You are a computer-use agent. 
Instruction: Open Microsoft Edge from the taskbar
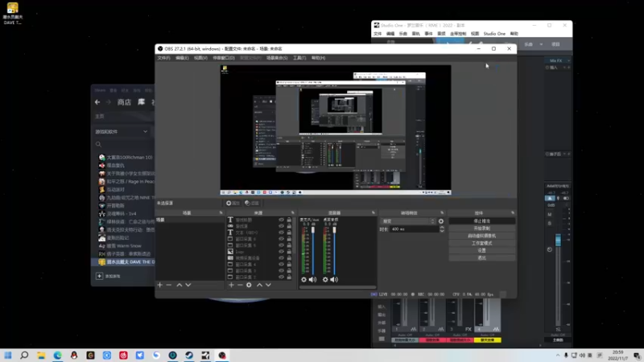(x=57, y=356)
